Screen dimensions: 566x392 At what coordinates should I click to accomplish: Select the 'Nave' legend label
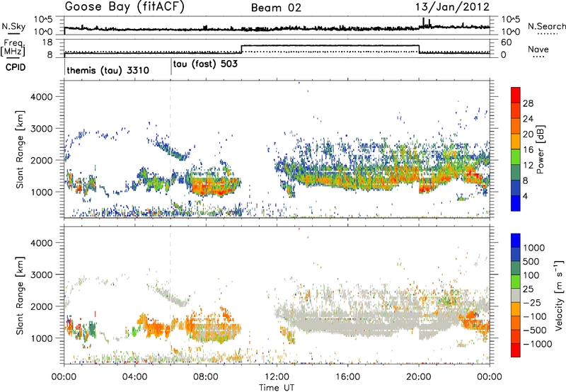[x=538, y=50]
